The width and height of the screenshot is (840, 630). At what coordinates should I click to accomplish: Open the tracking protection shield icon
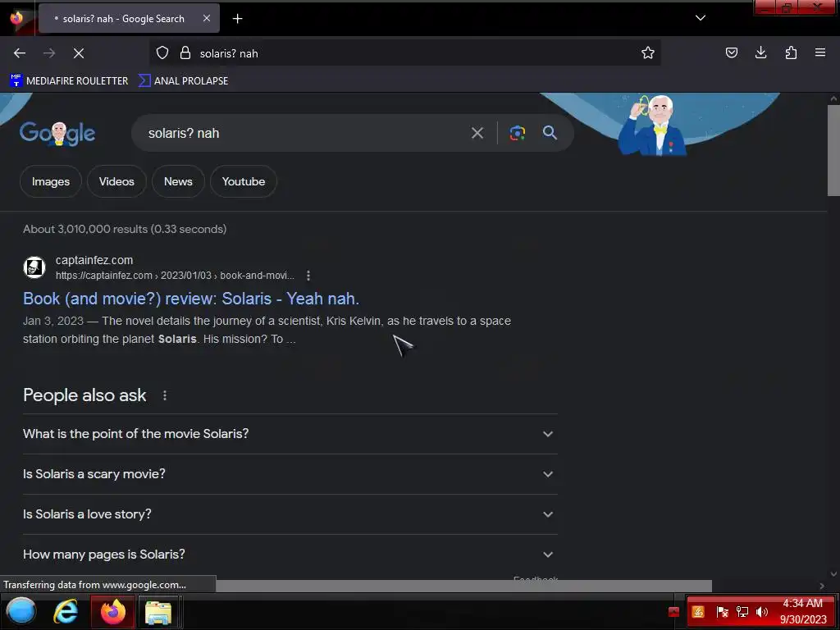click(162, 53)
